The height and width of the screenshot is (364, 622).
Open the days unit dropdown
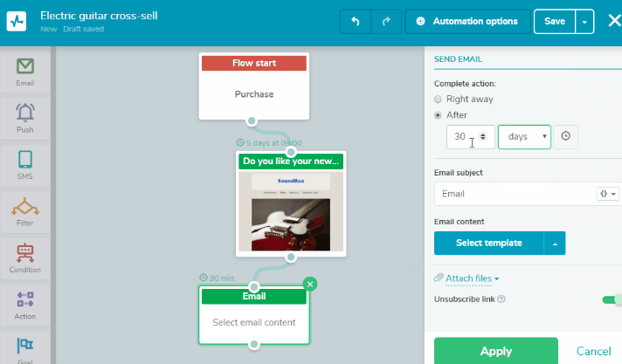click(524, 137)
